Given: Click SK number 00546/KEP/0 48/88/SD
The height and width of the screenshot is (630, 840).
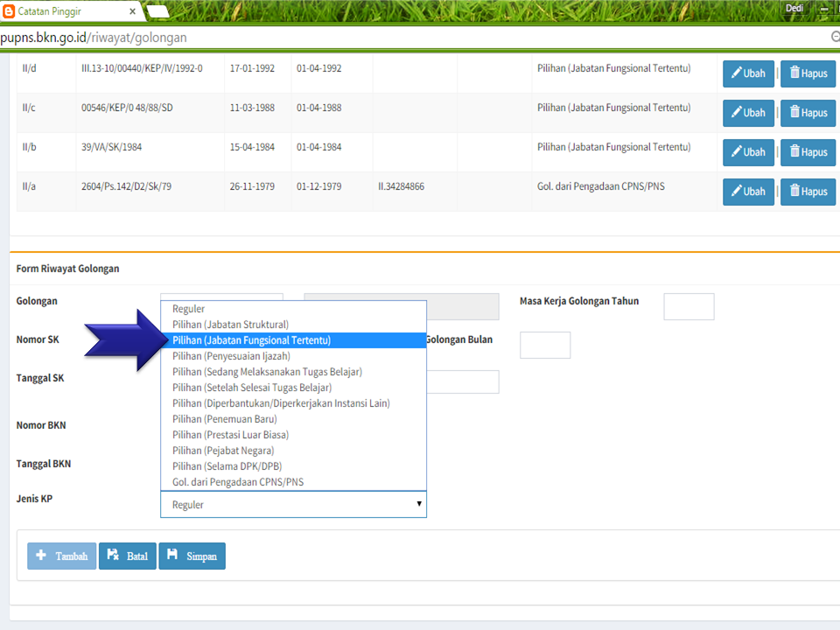Looking at the screenshot, I should click(x=127, y=108).
